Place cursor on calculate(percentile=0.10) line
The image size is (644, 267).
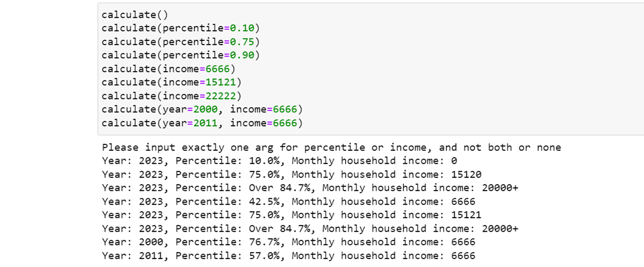point(180,28)
